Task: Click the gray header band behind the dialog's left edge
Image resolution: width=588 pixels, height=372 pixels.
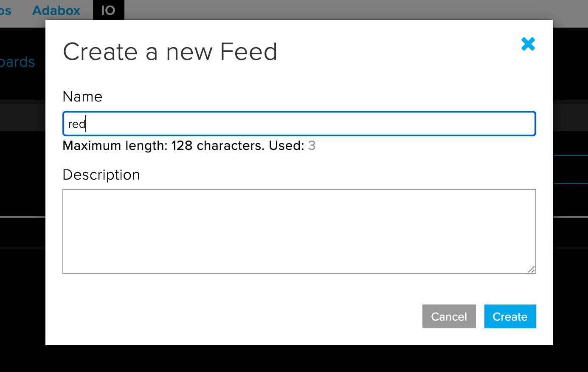Action: [x=23, y=116]
